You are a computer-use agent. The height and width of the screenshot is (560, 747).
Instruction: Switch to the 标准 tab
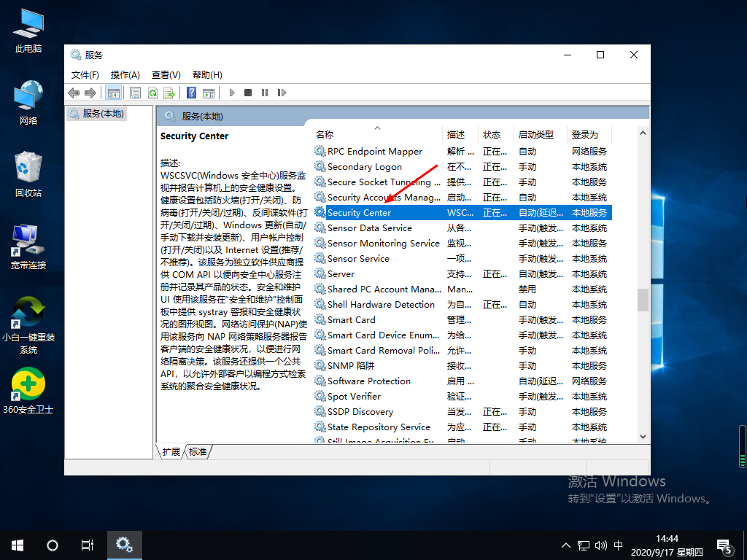(x=198, y=452)
